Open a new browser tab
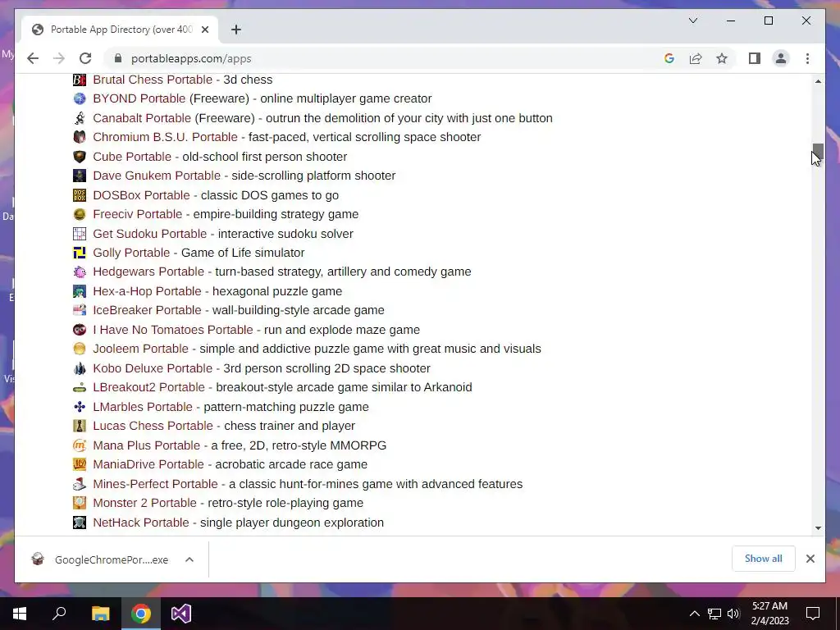Screen dimensions: 840x630 point(235,30)
